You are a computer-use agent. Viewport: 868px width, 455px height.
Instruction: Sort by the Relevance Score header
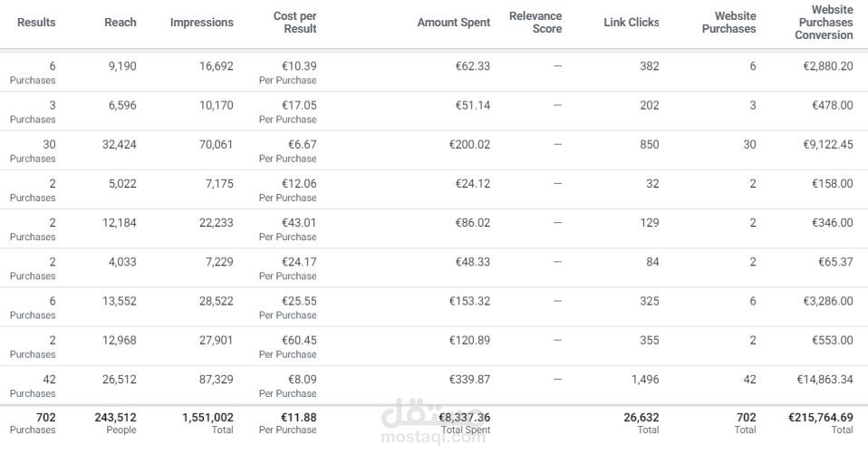[535, 23]
